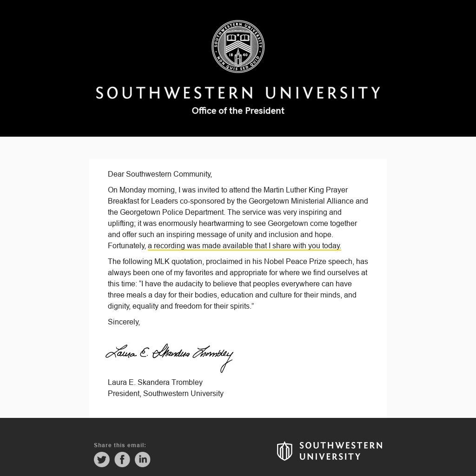Click the Office of the President subtitle

(x=238, y=111)
